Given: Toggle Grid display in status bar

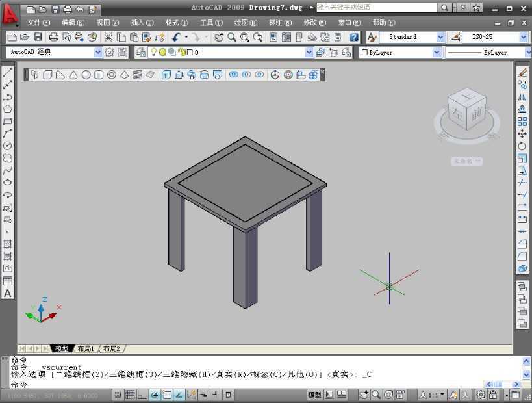Looking at the screenshot, I should click(x=130, y=395).
